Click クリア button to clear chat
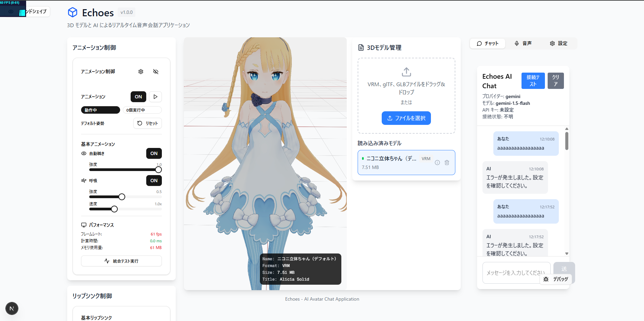The image size is (644, 321). coord(555,81)
